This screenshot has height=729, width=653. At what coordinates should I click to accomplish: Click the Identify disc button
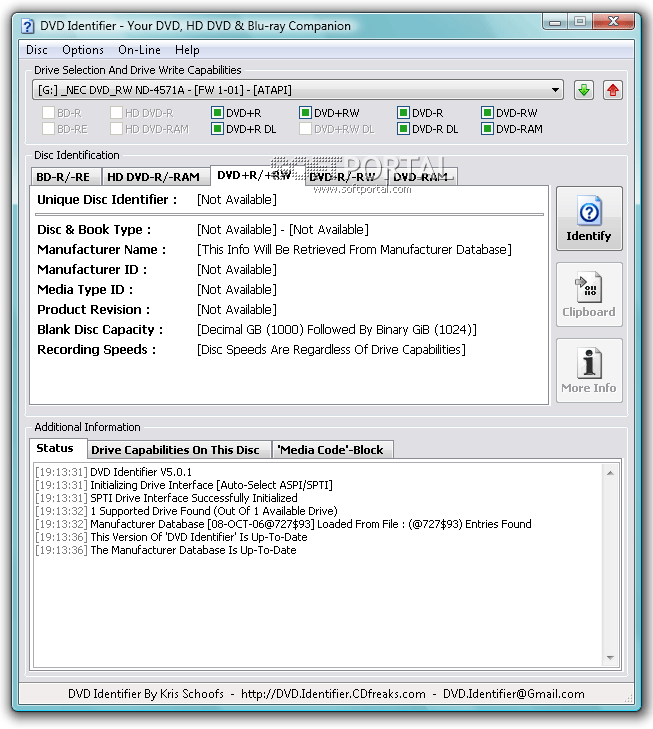coord(589,219)
